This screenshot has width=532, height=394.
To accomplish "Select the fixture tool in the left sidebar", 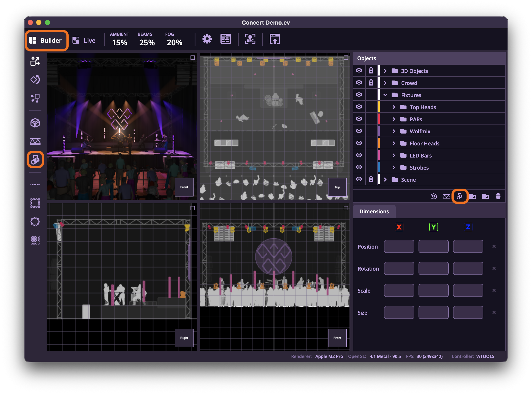I will coord(35,159).
